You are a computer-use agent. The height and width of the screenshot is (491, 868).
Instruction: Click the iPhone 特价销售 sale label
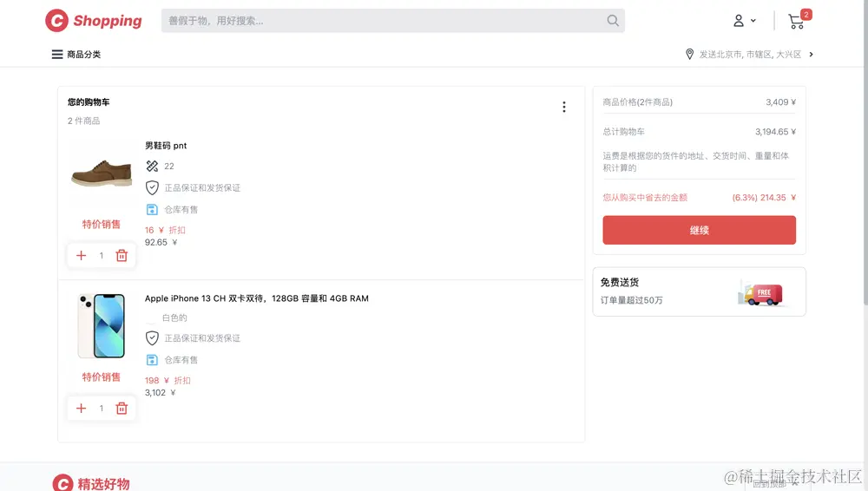click(x=102, y=377)
